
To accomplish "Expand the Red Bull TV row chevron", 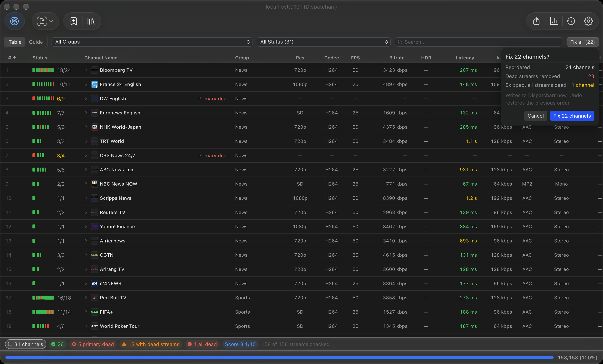I will click(86, 297).
